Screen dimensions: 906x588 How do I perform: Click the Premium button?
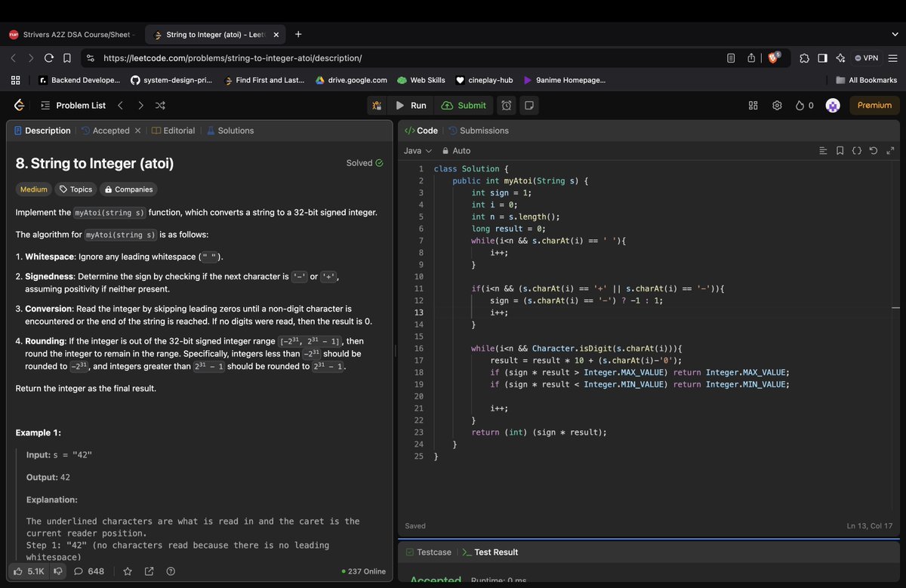pyautogui.click(x=874, y=105)
